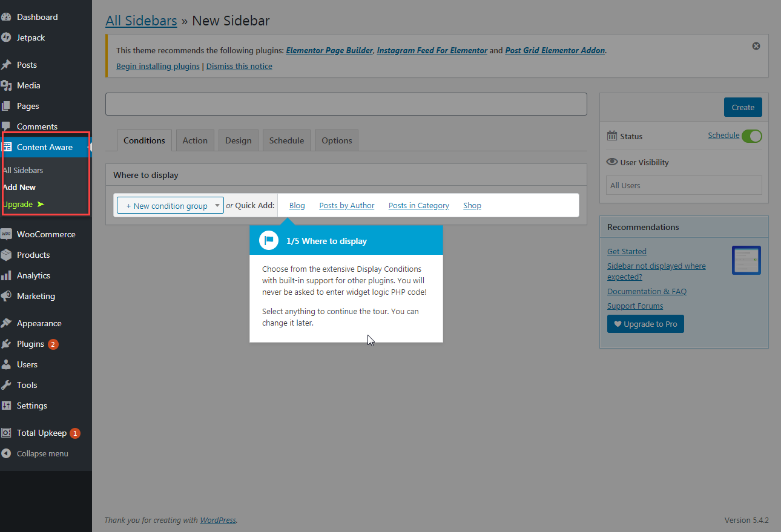Open the New condition group dropdown

coord(170,205)
